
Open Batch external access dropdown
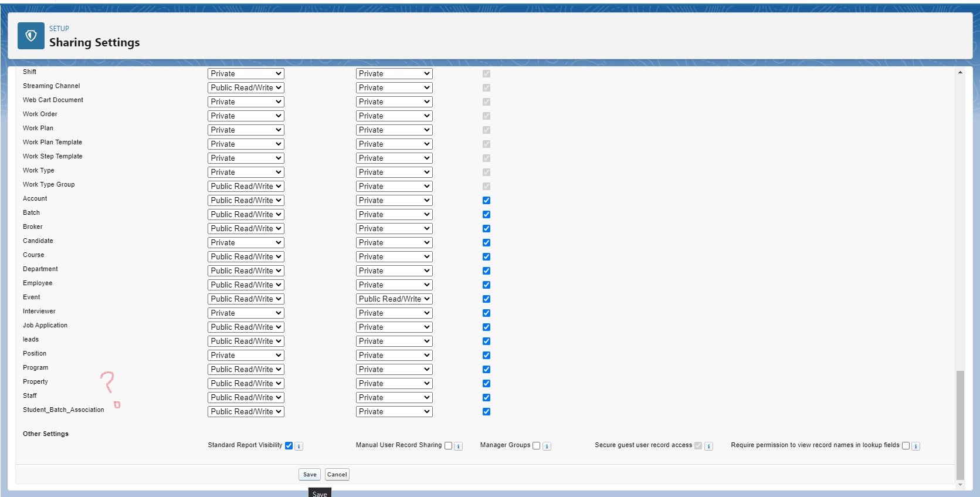pyautogui.click(x=394, y=214)
